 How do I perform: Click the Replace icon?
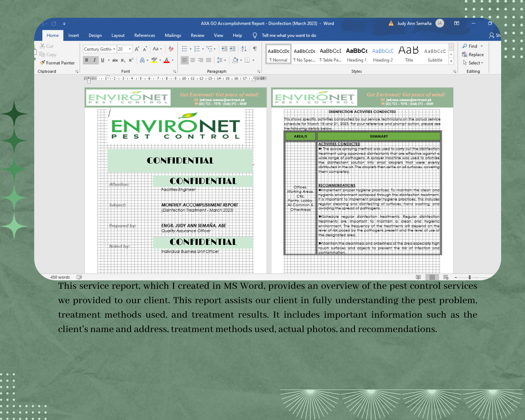[465, 54]
